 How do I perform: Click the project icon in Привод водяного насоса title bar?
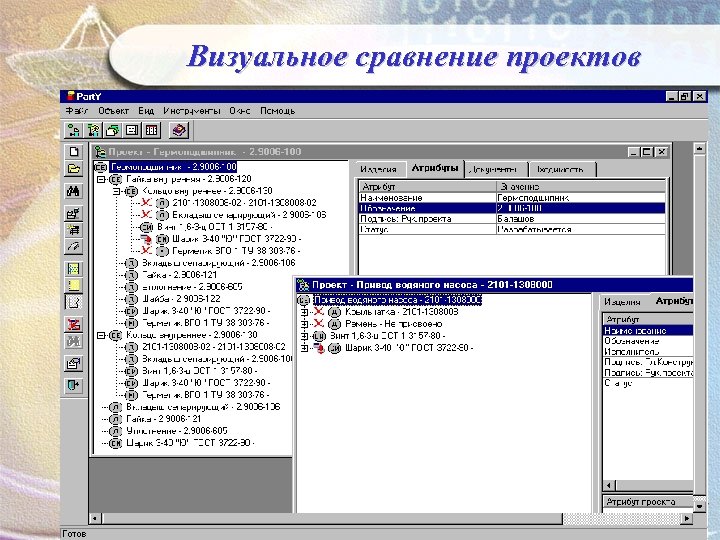pyautogui.click(x=303, y=285)
